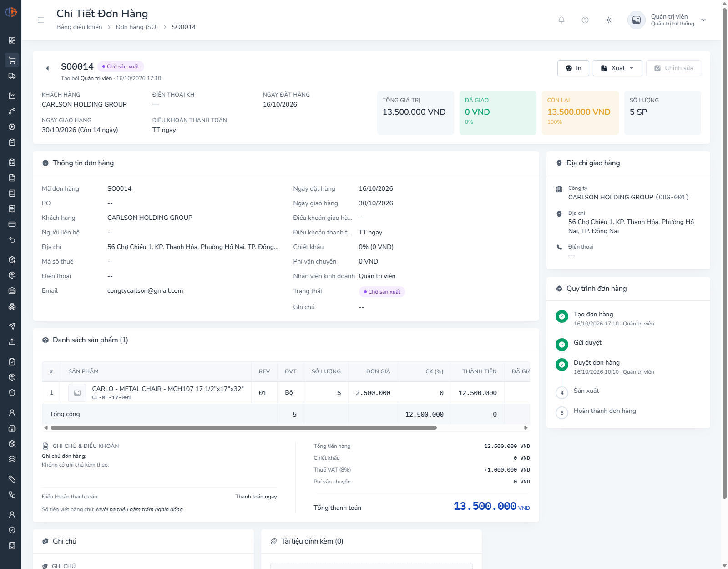The image size is (728, 569).
Task: Open the workflow nodes icon in sidebar
Action: point(12,494)
